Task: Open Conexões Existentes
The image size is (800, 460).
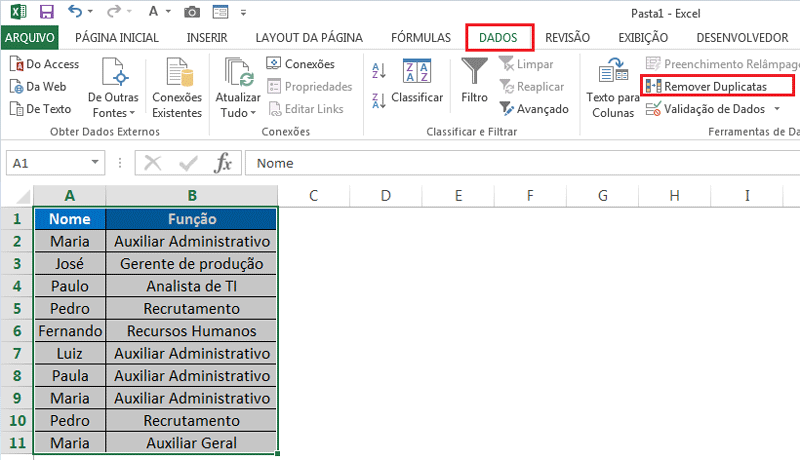Action: [x=177, y=88]
